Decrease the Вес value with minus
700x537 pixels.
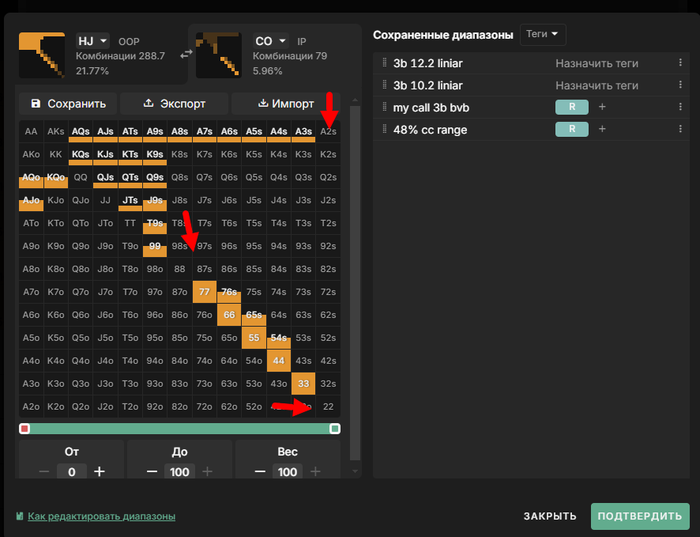click(260, 472)
